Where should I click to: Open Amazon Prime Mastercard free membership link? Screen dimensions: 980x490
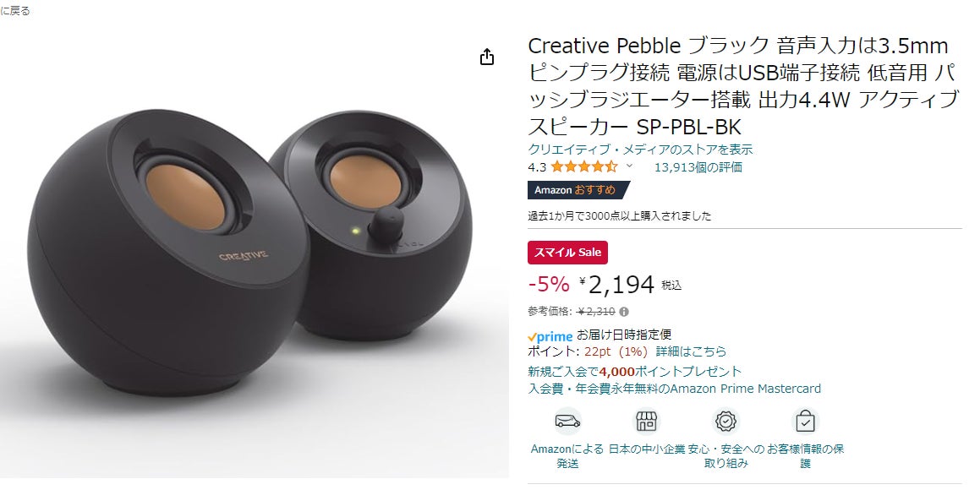tap(675, 389)
